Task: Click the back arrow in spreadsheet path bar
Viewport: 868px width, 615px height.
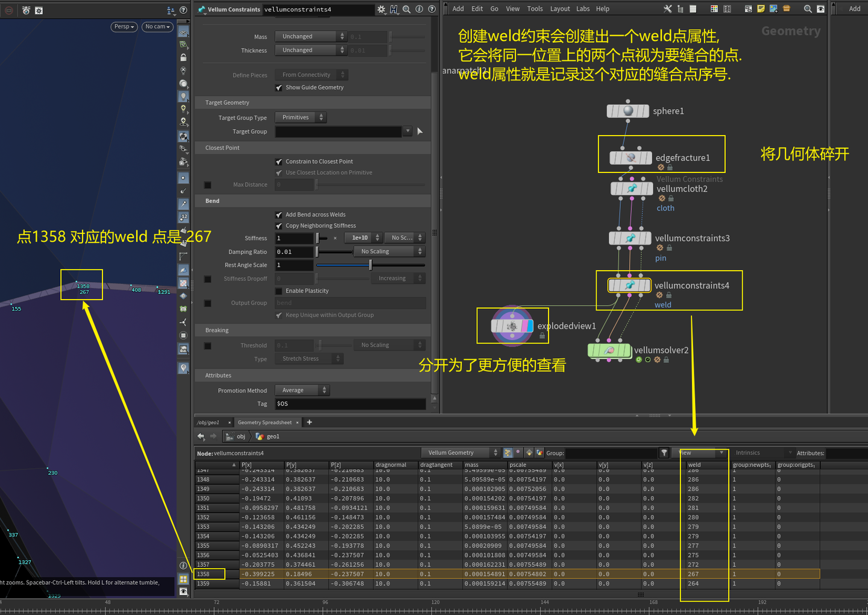Action: click(x=201, y=437)
